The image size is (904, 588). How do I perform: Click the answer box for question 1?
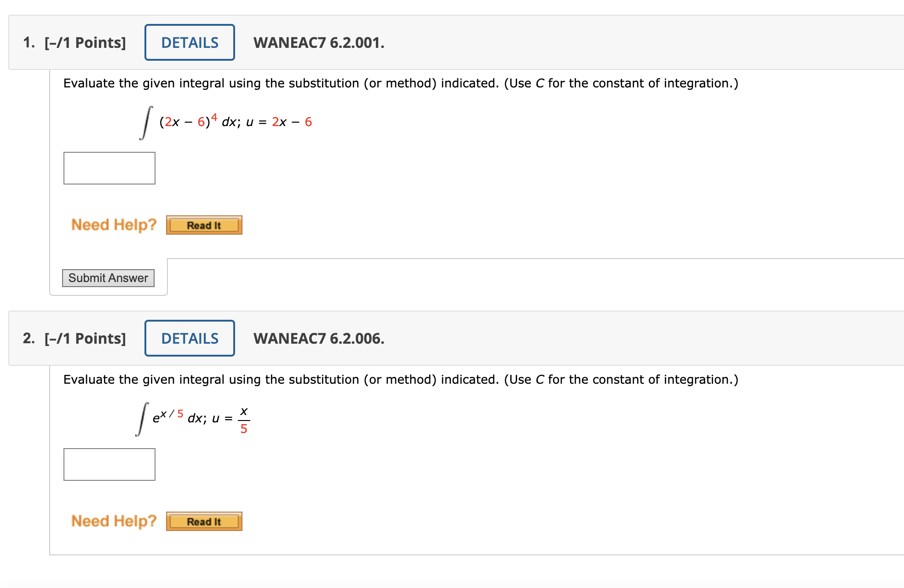109,167
